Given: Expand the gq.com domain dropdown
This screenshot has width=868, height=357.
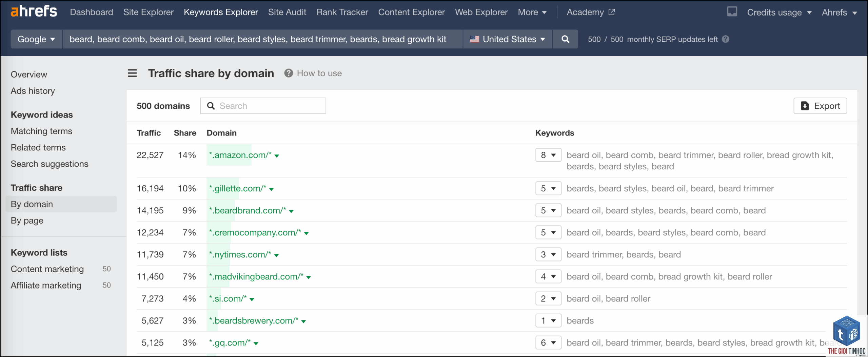Looking at the screenshot, I should point(256,343).
